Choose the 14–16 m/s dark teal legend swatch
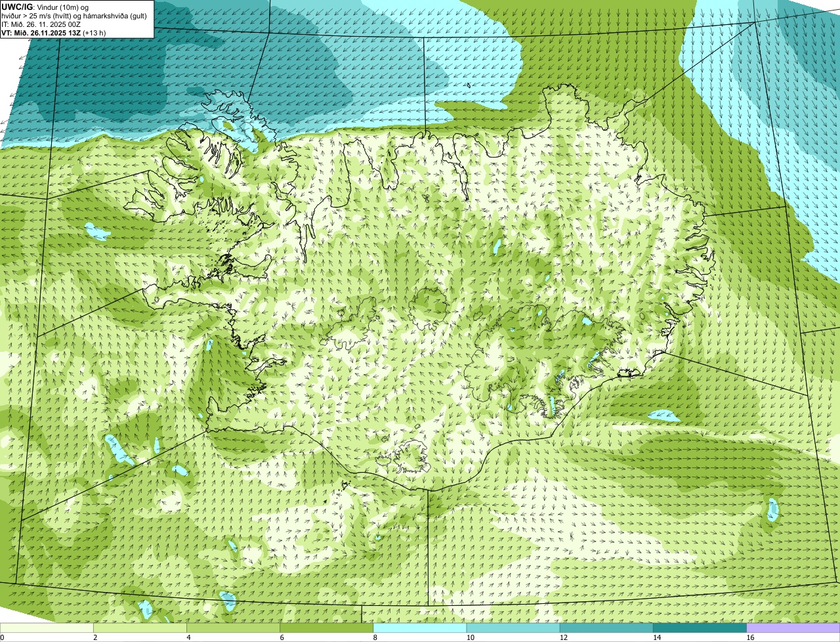Image resolution: width=840 pixels, height=642 pixels. click(x=700, y=628)
